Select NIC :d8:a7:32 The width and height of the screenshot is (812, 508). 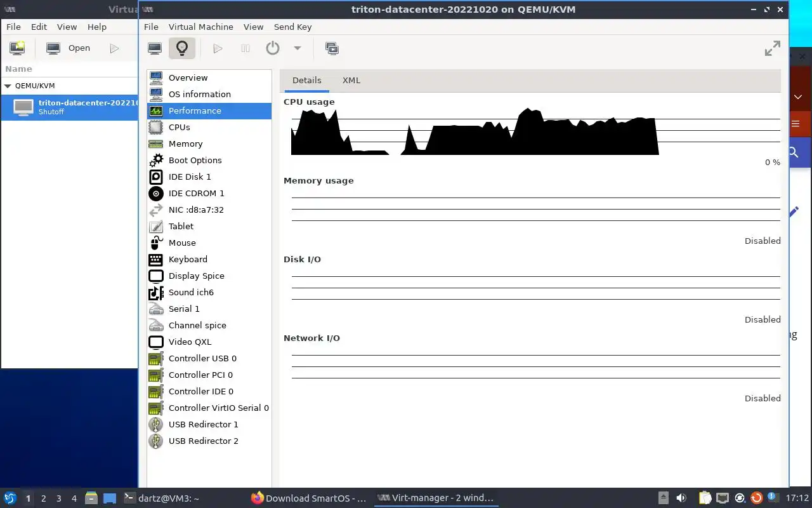point(209,210)
